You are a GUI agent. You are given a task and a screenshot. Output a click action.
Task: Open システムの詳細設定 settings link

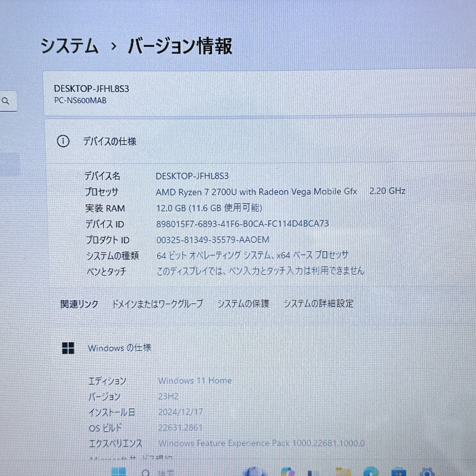(319, 304)
